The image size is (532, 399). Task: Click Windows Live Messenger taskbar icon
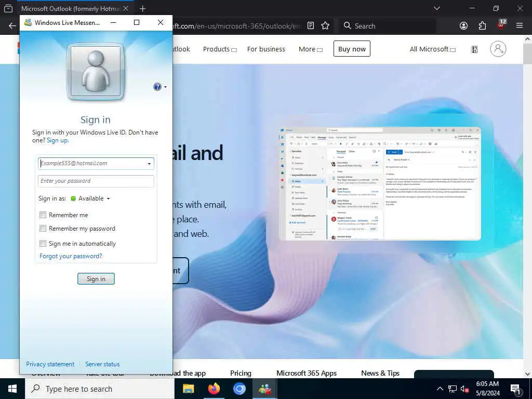click(265, 389)
